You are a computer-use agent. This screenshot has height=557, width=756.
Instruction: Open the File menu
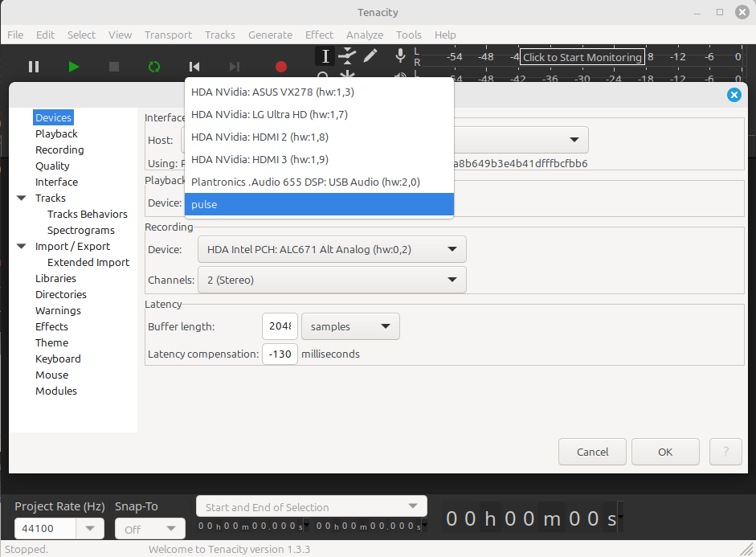click(15, 35)
